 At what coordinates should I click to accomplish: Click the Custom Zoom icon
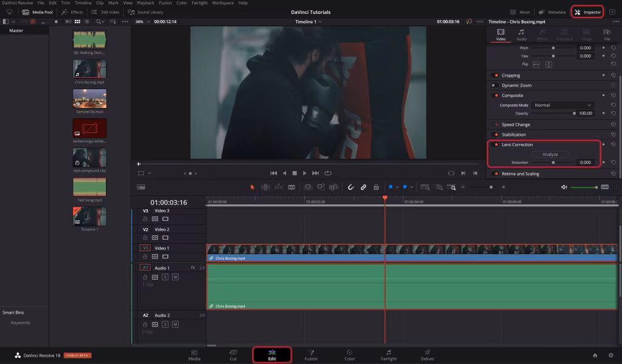[451, 187]
